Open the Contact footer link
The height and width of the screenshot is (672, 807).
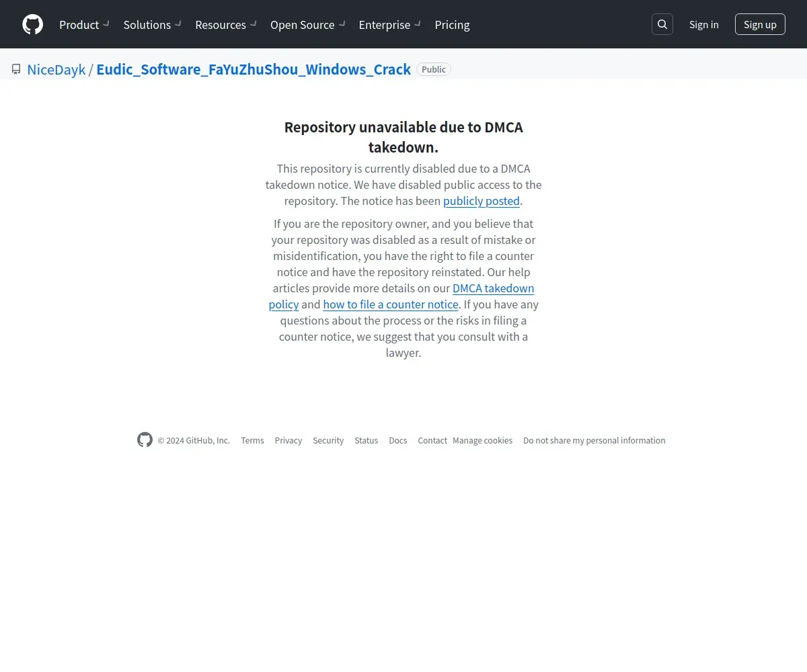point(432,441)
